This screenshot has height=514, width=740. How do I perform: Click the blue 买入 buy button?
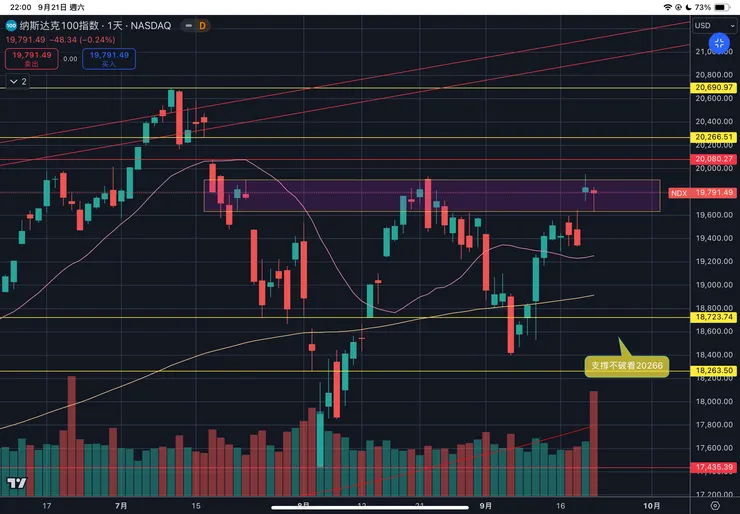(x=106, y=58)
